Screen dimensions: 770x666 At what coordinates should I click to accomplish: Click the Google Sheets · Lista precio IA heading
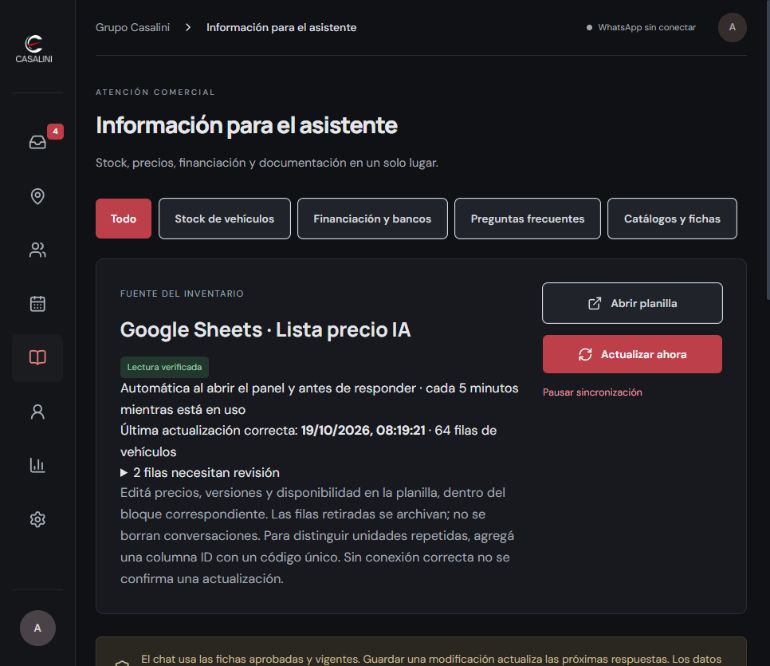265,330
